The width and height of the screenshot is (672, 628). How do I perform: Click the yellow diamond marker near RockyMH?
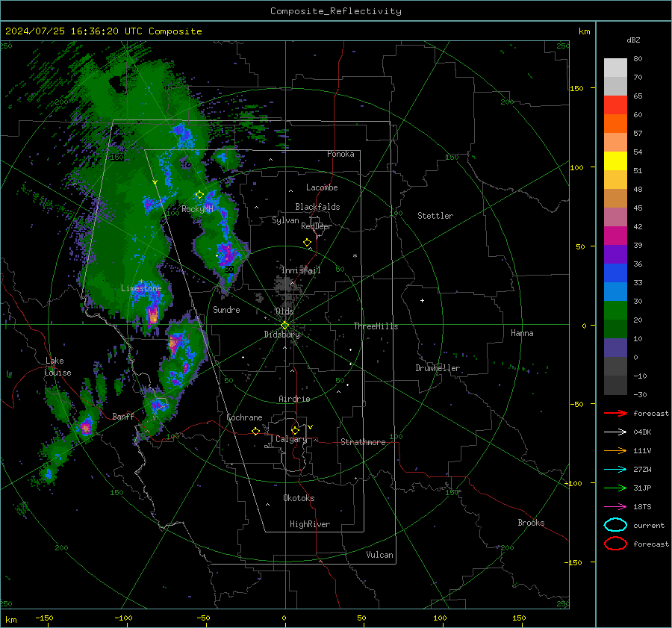(199, 195)
